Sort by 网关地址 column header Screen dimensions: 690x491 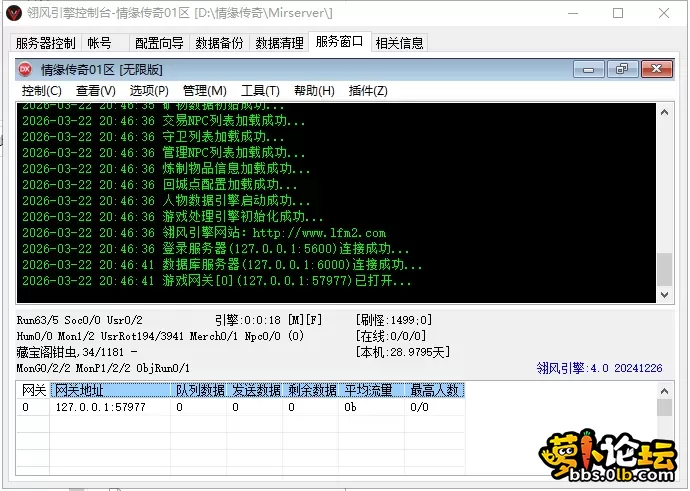pos(110,390)
